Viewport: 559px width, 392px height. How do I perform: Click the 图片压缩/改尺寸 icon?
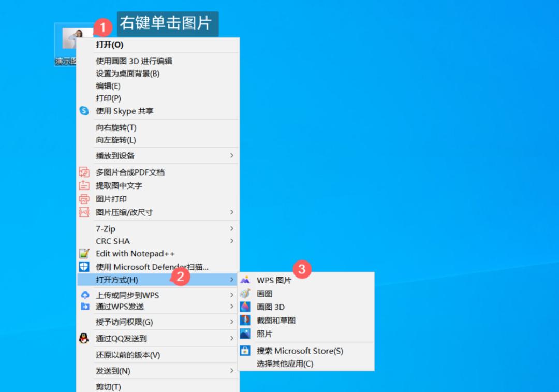pos(83,212)
